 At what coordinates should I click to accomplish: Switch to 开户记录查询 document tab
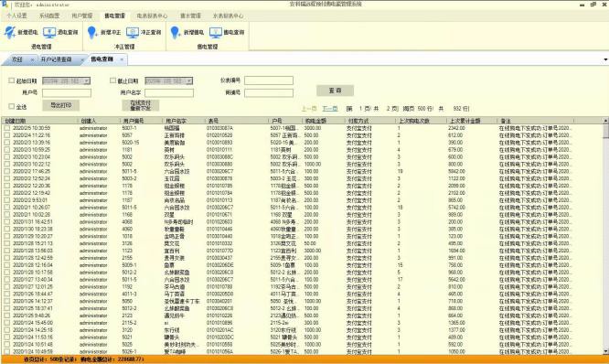point(57,59)
